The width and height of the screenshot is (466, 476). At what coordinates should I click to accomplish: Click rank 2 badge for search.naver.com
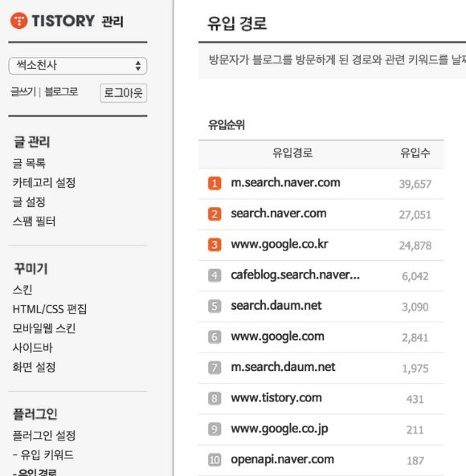coord(215,214)
